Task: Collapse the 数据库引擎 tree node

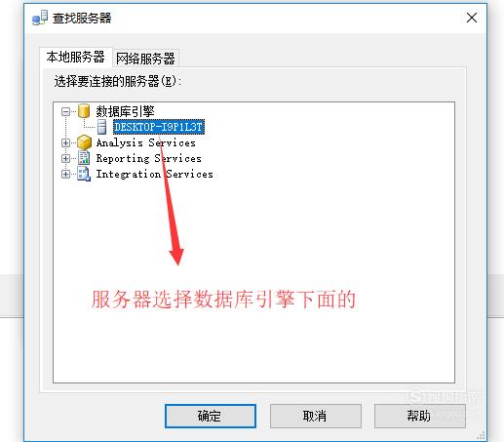Action: 65,112
